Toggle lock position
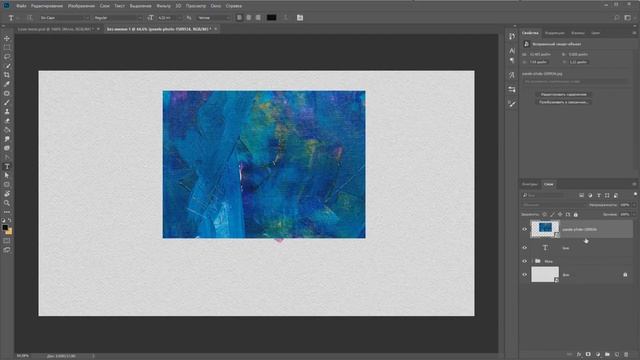 [560, 214]
